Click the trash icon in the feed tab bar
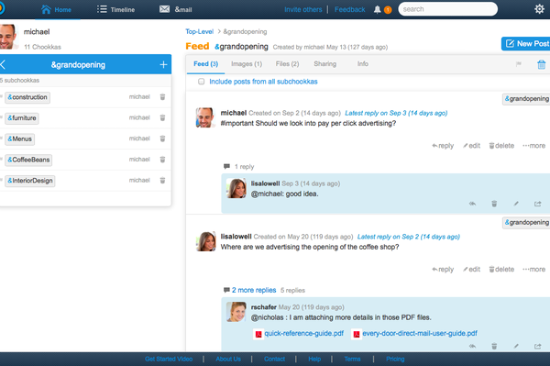 (x=541, y=65)
